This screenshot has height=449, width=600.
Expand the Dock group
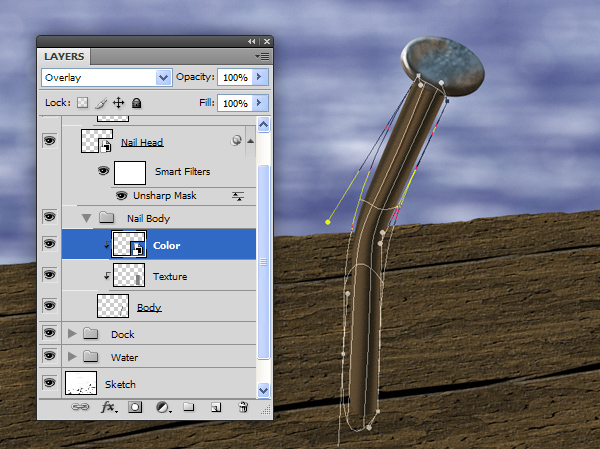tap(72, 333)
